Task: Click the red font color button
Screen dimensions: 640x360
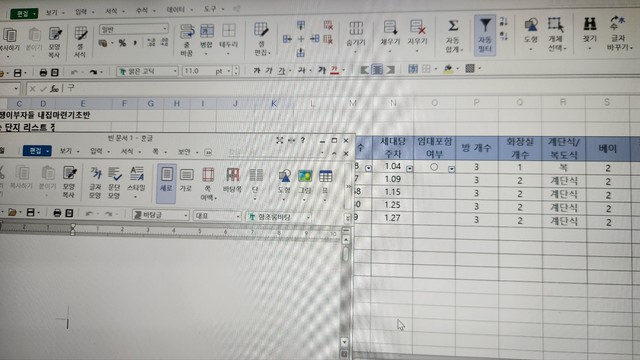Action: 334,70
